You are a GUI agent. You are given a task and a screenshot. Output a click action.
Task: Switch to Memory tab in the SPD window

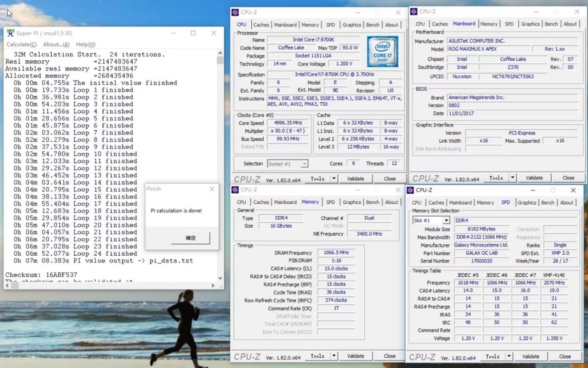485,202
